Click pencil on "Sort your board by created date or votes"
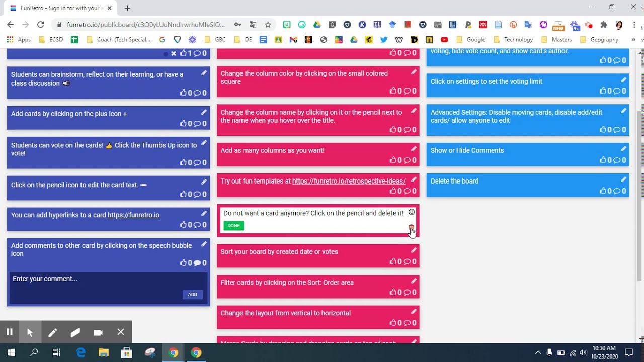The height and width of the screenshot is (362, 644). pyautogui.click(x=414, y=250)
